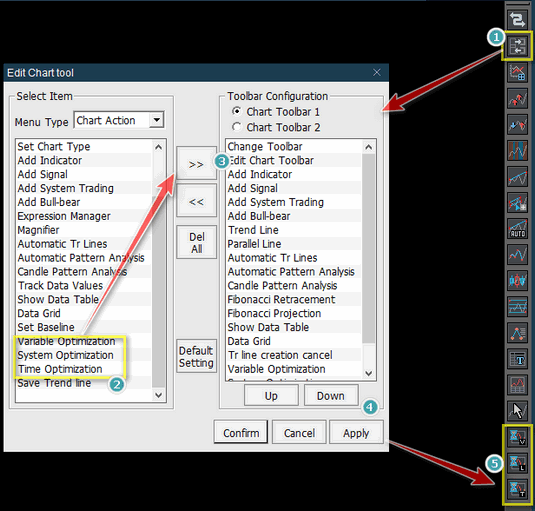
Task: Click the AUTO trend lines toolbar icon
Action: pos(517,228)
